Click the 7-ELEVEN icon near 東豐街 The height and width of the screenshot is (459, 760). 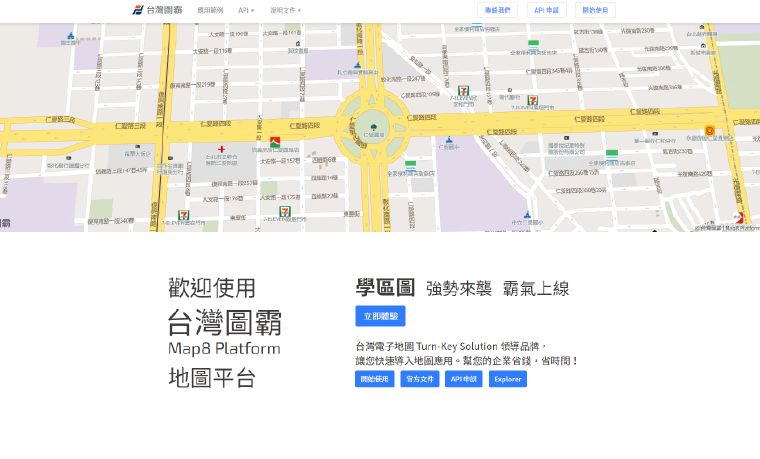pyautogui.click(x=285, y=211)
